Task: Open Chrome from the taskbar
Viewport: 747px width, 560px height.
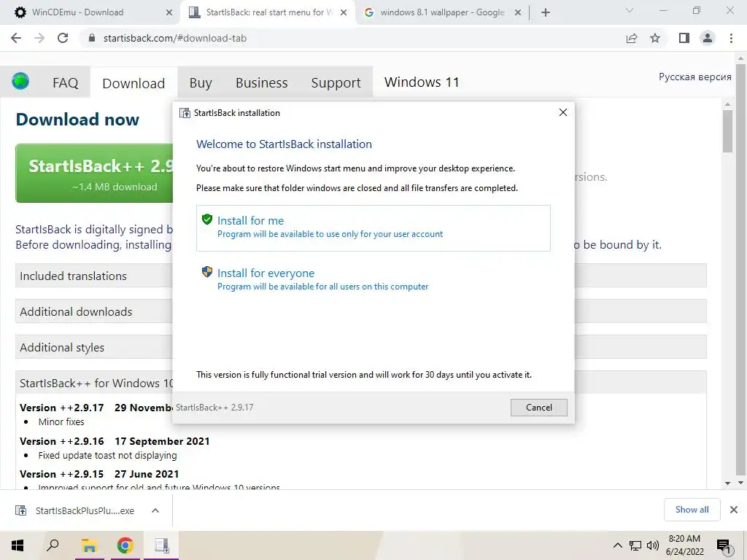Action: (x=125, y=545)
